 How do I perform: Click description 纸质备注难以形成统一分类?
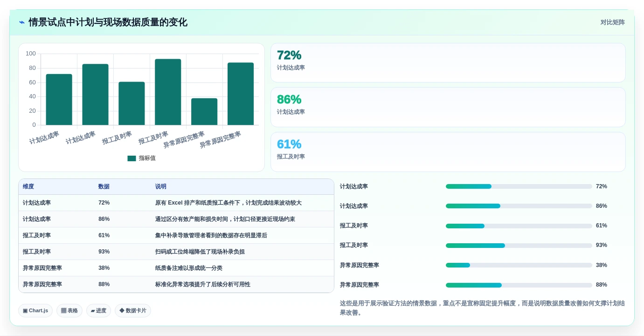(x=189, y=268)
